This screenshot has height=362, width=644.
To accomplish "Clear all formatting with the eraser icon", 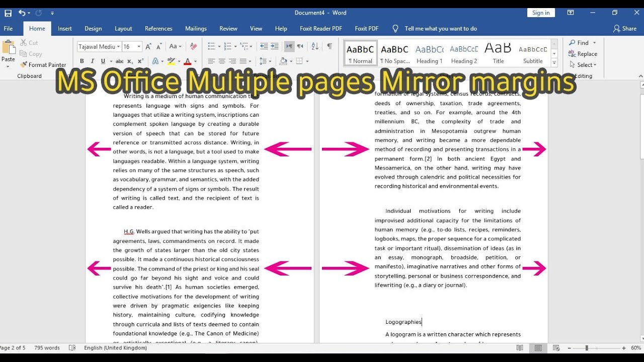I will click(194, 46).
